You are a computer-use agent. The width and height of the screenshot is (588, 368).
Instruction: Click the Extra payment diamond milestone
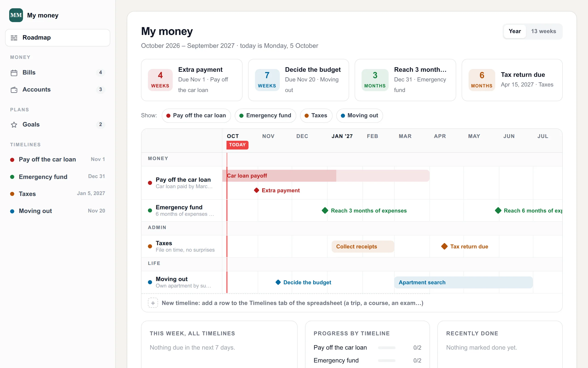point(256,190)
